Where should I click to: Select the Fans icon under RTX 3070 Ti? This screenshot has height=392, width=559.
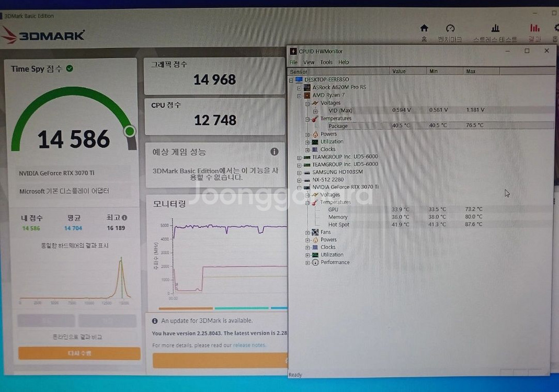(315, 233)
